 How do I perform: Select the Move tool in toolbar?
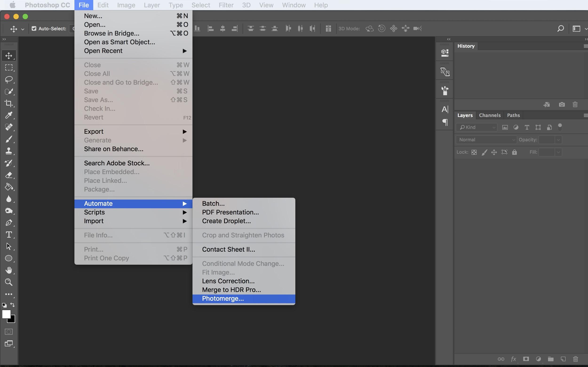(x=9, y=56)
